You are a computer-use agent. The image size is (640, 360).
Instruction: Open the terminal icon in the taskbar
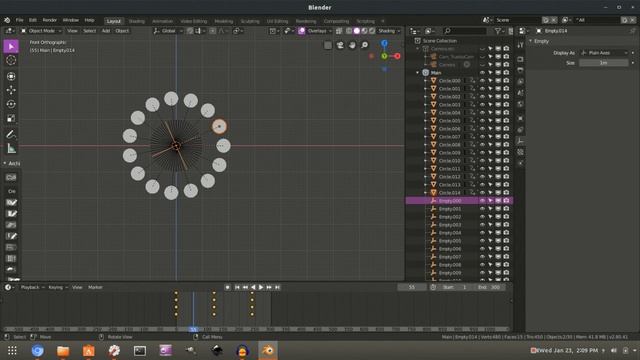coord(140,351)
